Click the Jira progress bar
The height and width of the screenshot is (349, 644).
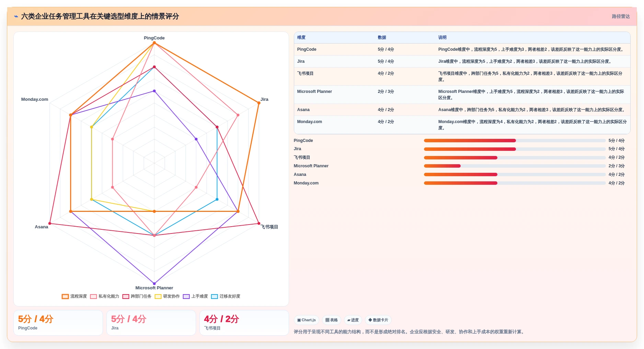(x=515, y=149)
